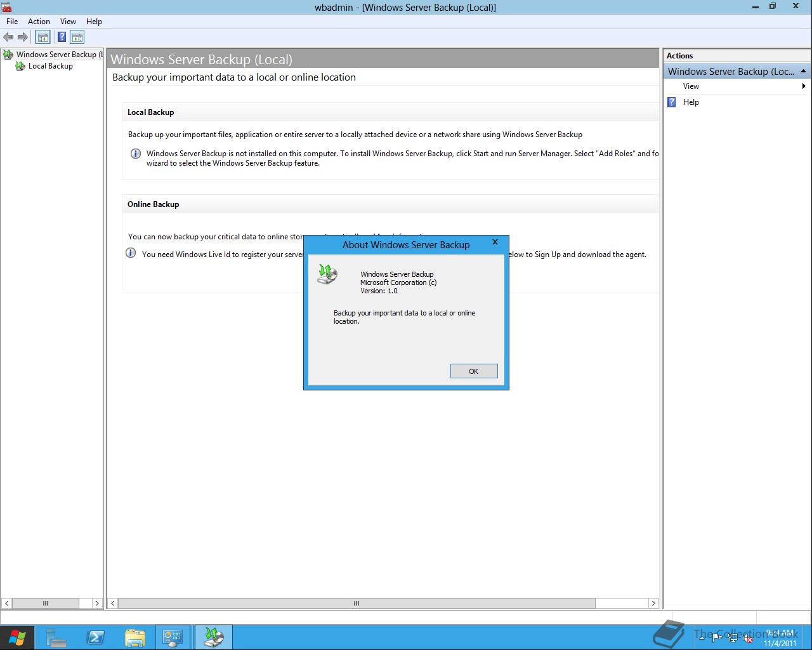Click the backup icon in About dialog
This screenshot has width=812, height=650.
point(327,274)
